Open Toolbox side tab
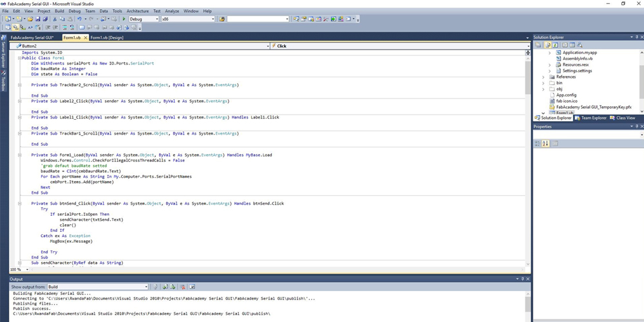 (x=3, y=81)
